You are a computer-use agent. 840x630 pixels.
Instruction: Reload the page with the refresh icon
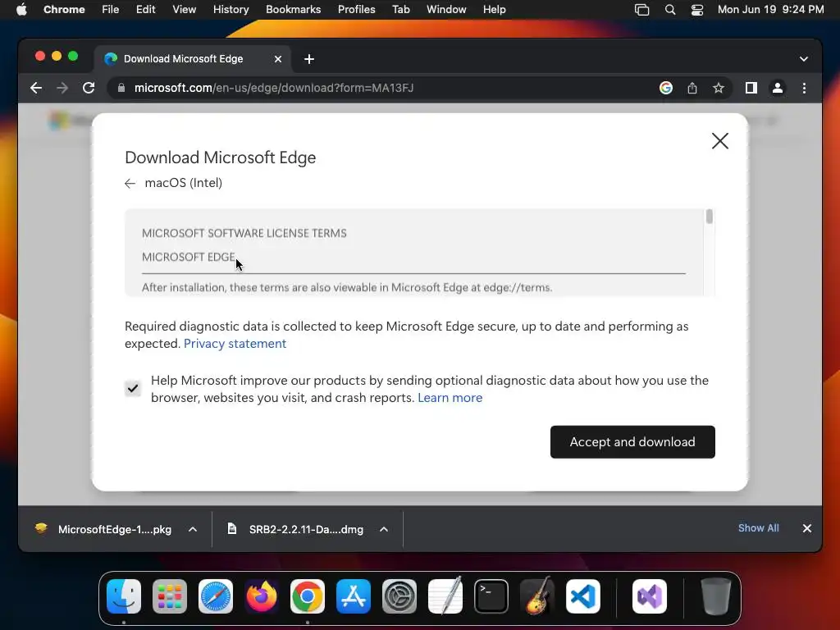click(x=89, y=88)
